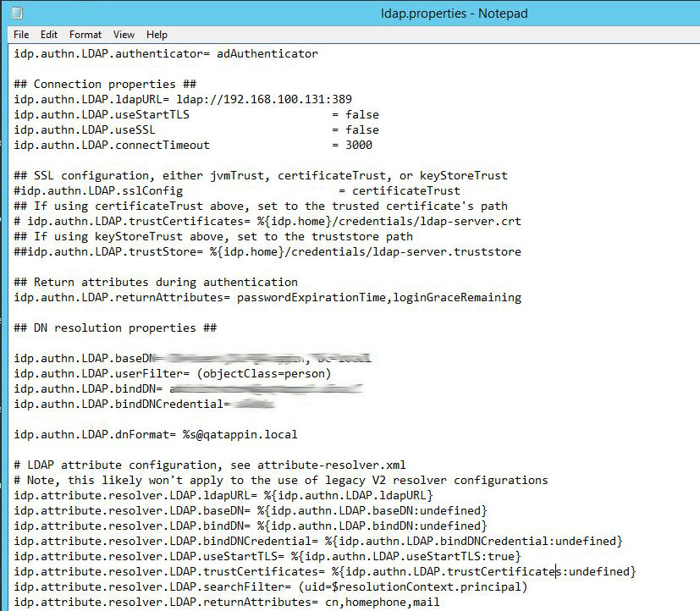Click the attribute.resolver.LDAP.useStartTLS line
Image resolution: width=700 pixels, height=611 pixels.
[267, 557]
